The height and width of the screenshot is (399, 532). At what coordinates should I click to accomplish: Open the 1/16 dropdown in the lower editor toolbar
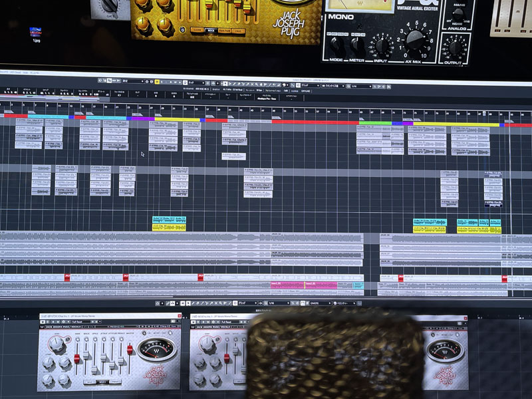coord(279,303)
